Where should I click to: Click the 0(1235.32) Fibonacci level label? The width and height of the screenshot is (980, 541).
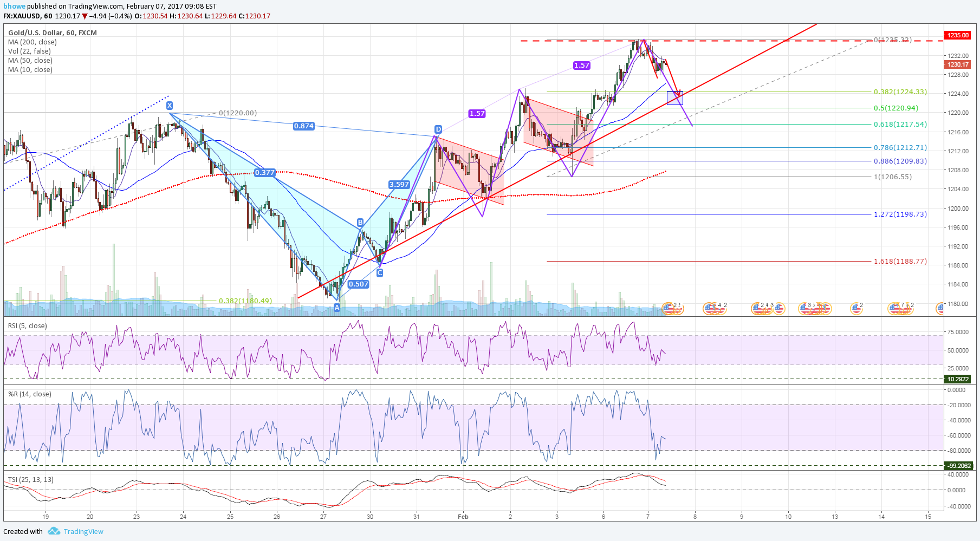[x=893, y=40]
